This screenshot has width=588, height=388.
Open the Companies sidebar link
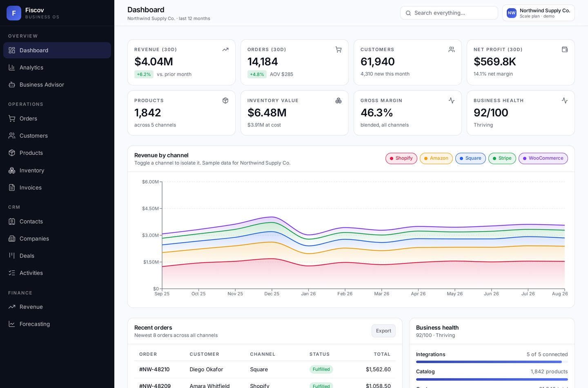pos(57,239)
